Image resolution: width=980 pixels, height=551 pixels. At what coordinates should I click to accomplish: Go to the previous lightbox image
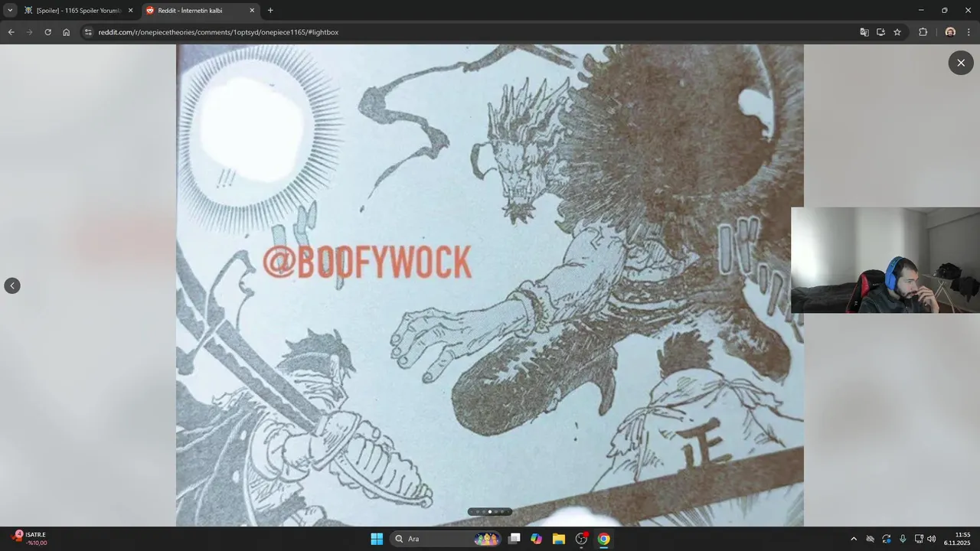pos(12,285)
